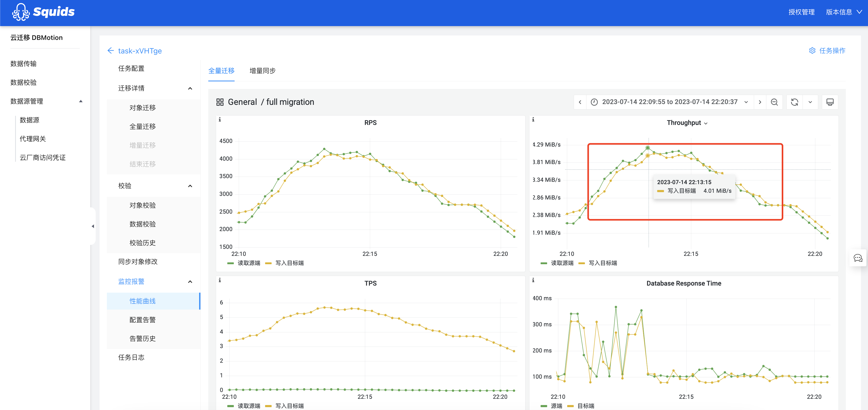868x410 pixels.
Task: Collapse sidebar with the left triangle handle
Action: (x=93, y=226)
